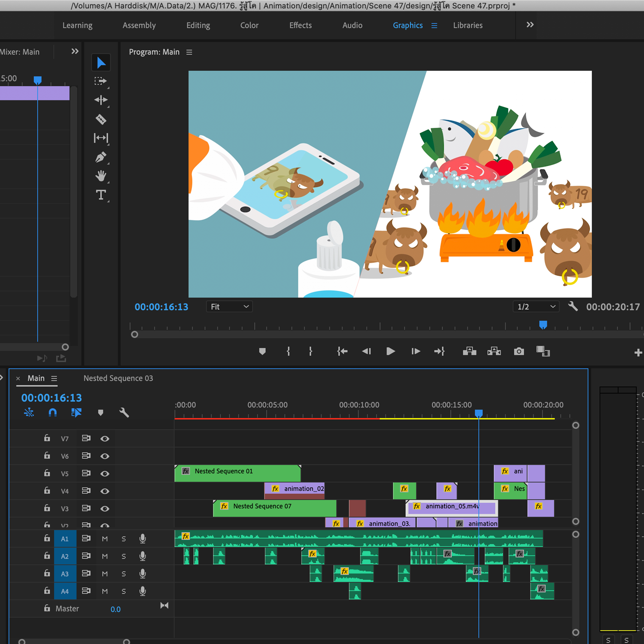Viewport: 644px width, 644px height.
Task: Select the animation_05 clip on V3
Action: pos(452,508)
